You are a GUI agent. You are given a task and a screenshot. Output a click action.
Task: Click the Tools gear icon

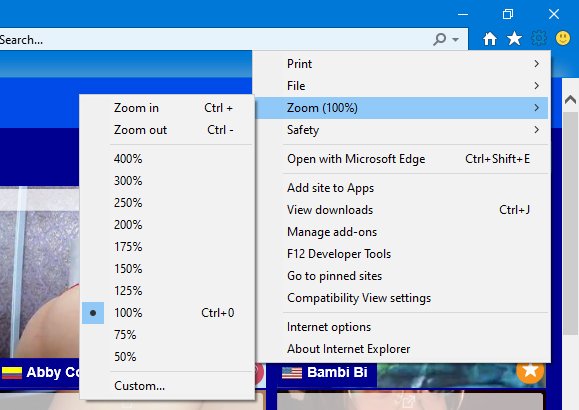(538, 38)
